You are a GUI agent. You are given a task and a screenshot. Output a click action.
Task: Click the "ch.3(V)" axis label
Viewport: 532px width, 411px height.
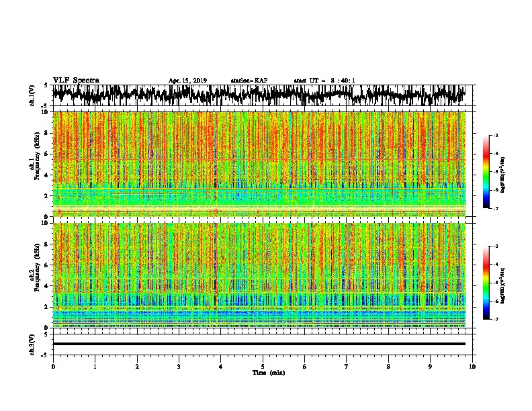(x=32, y=345)
